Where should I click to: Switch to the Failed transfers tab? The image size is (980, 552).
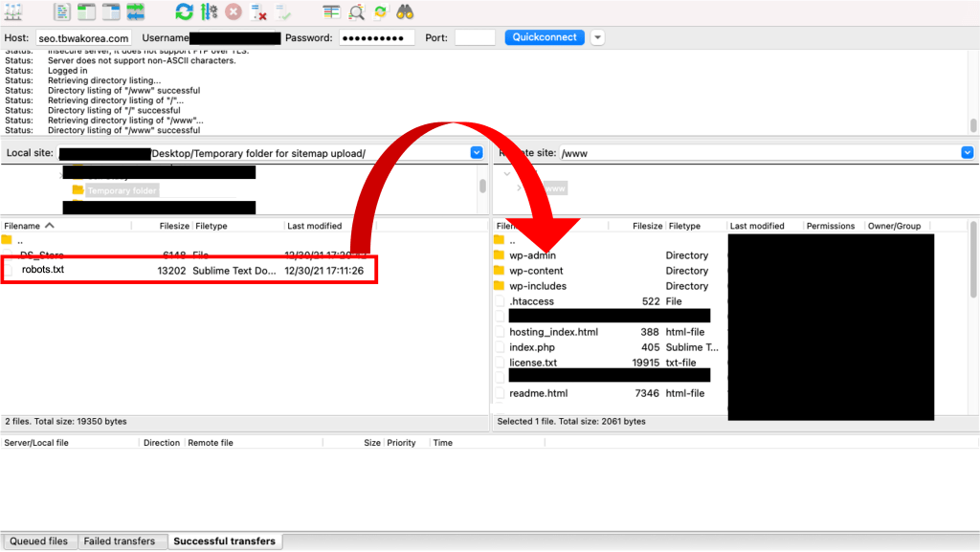click(120, 541)
